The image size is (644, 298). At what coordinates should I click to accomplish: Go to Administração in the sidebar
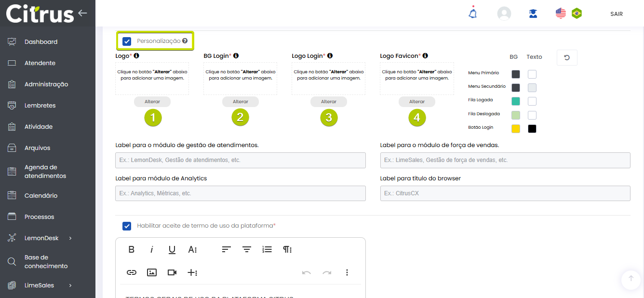coord(46,84)
